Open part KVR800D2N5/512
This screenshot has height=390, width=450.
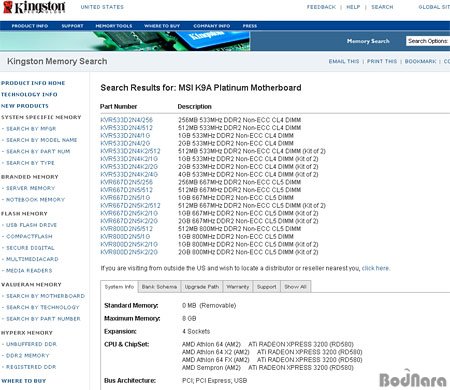point(126,229)
